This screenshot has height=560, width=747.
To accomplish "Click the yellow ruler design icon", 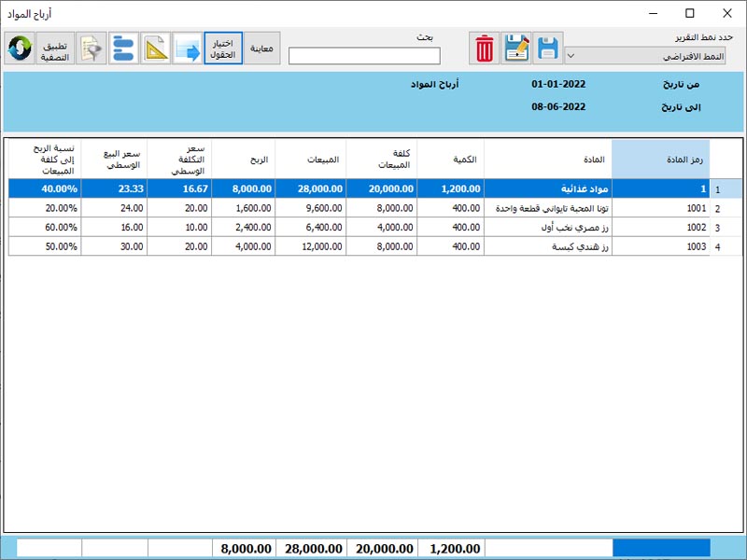I will (155, 49).
